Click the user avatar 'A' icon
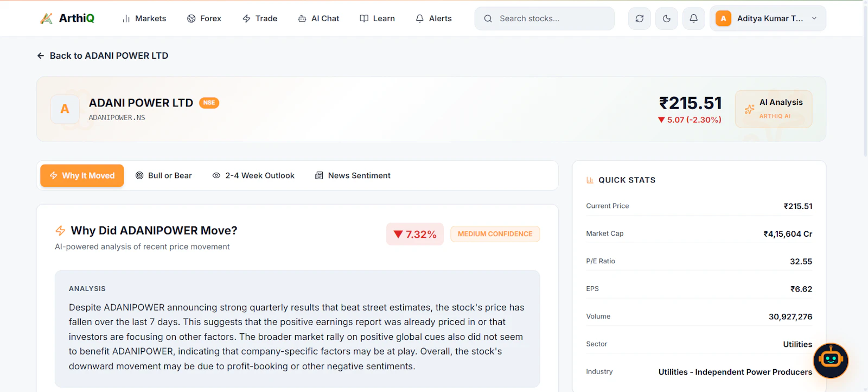Viewport: 868px width, 392px height. point(723,18)
